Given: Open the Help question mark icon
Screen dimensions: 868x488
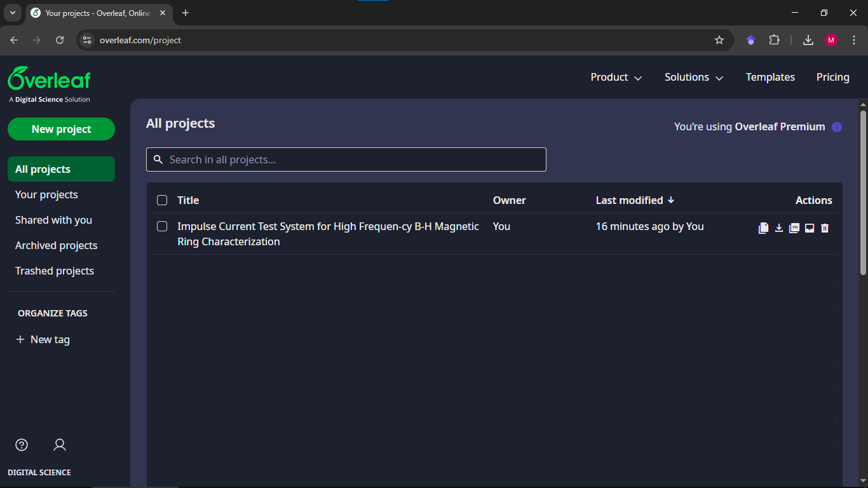Looking at the screenshot, I should click(x=22, y=445).
